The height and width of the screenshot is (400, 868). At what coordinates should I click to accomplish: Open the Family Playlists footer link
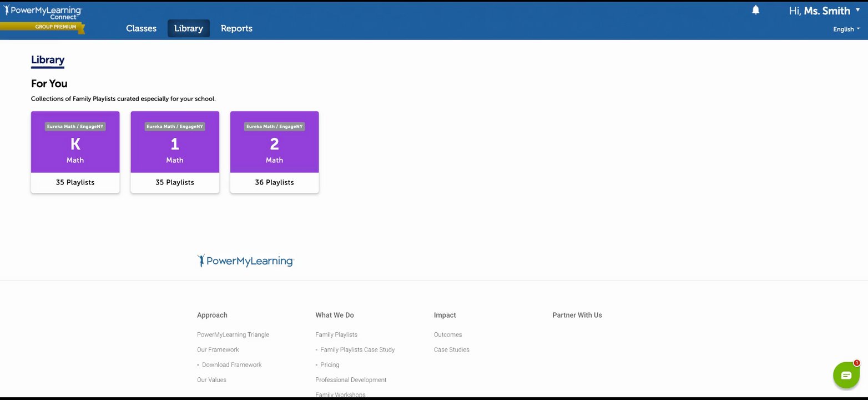[336, 334]
